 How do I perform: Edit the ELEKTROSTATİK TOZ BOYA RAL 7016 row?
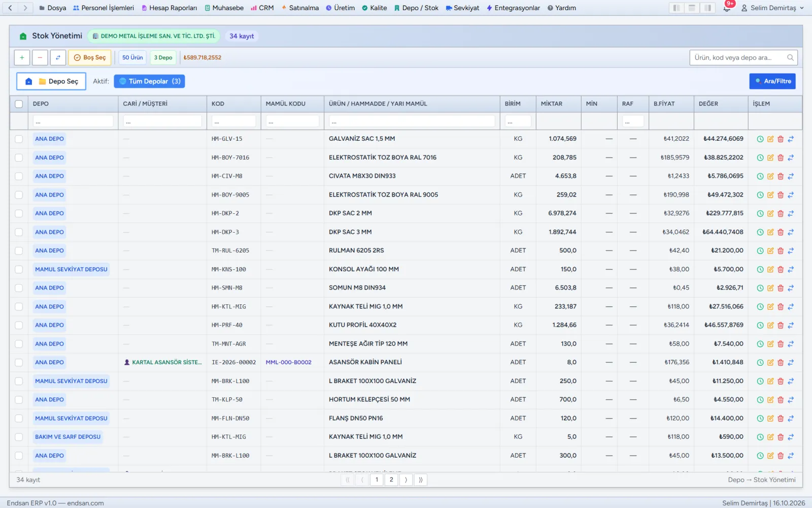770,157
